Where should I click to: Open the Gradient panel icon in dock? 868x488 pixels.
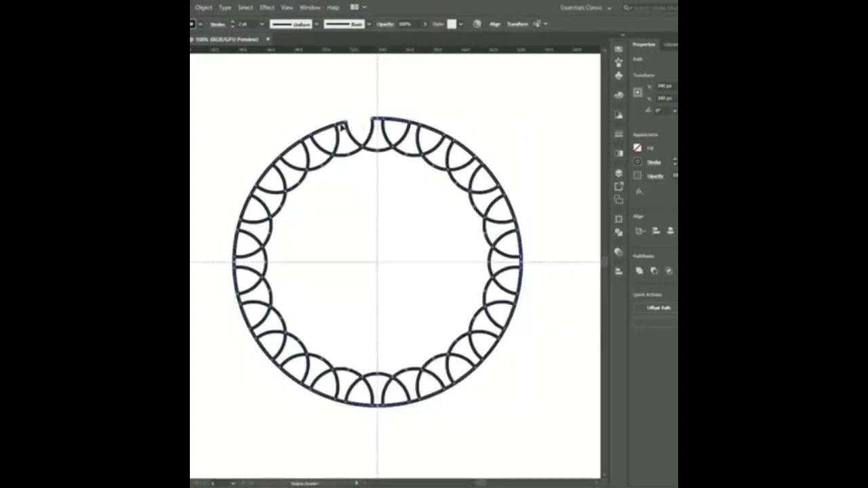[618, 154]
